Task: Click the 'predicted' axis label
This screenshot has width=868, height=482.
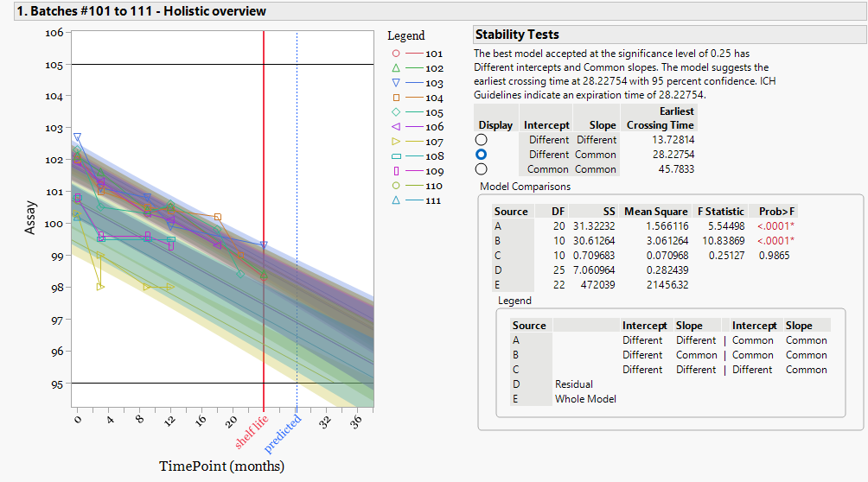Action: tap(283, 434)
